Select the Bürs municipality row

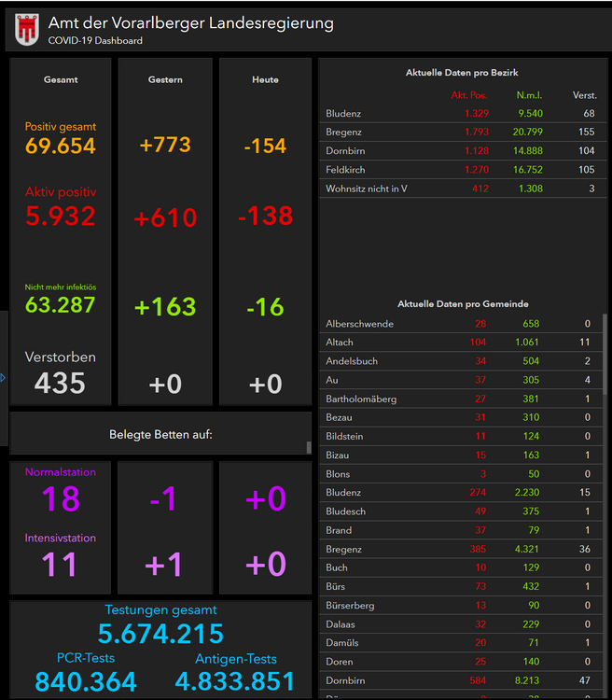pos(461,587)
